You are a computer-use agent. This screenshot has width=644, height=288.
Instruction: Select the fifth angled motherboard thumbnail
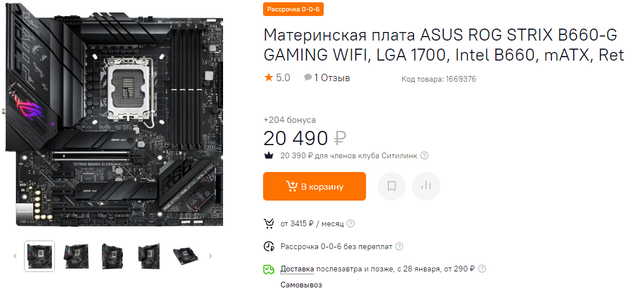tap(186, 256)
